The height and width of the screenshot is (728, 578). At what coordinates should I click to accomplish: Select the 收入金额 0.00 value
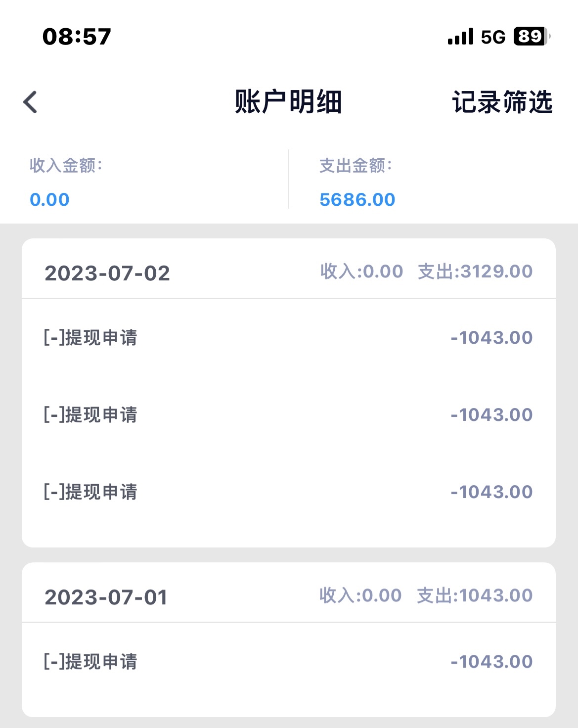coord(49,200)
